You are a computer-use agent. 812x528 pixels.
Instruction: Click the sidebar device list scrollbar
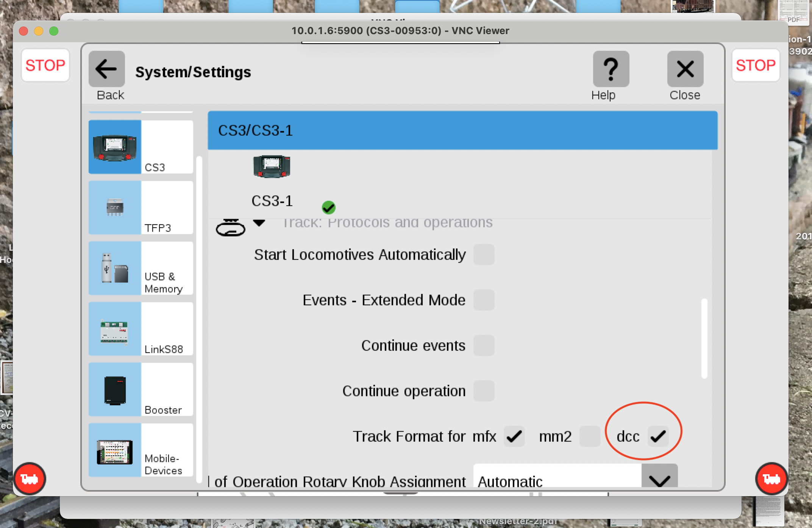point(199,319)
